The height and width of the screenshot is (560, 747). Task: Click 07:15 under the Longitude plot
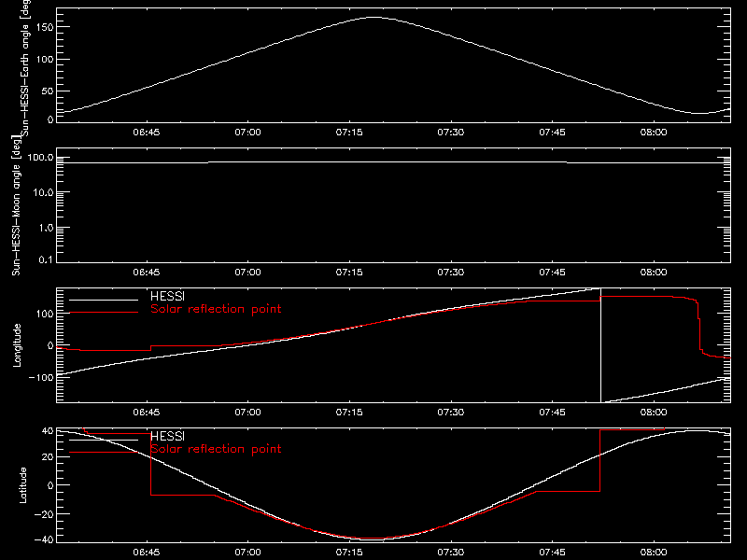pyautogui.click(x=349, y=413)
